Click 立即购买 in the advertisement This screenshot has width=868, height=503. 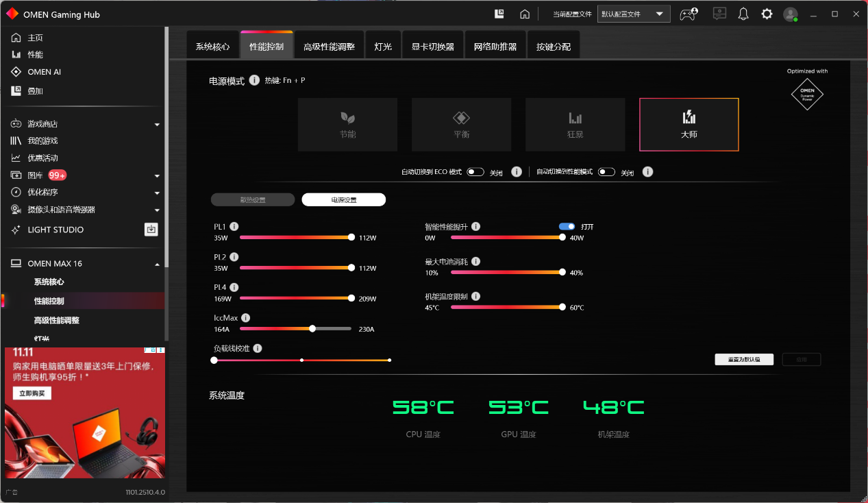(x=32, y=393)
